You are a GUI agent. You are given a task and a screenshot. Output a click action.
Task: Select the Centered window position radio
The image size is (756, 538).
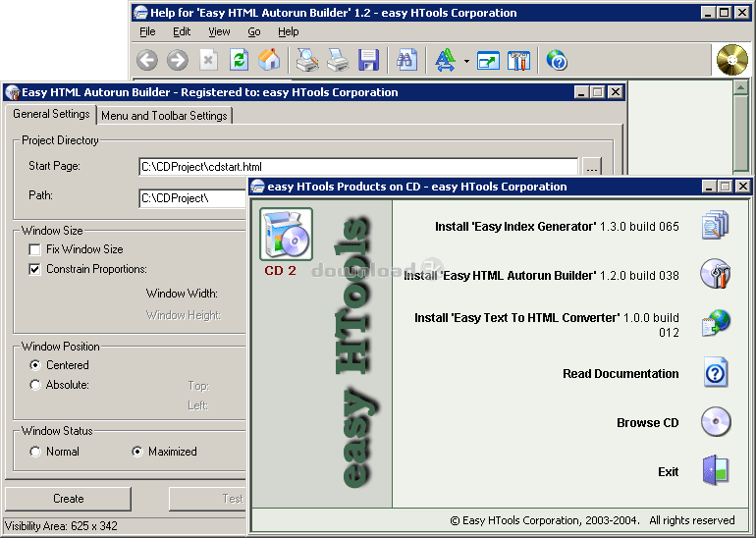34,365
